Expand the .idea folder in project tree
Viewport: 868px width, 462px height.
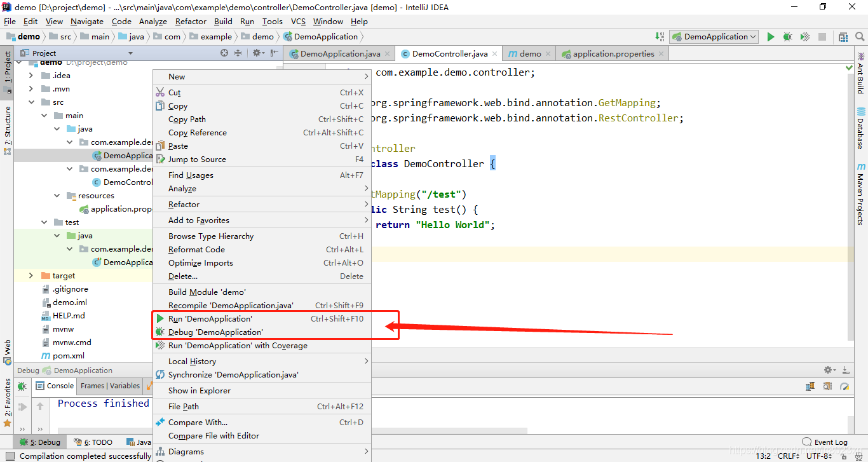[31, 76]
